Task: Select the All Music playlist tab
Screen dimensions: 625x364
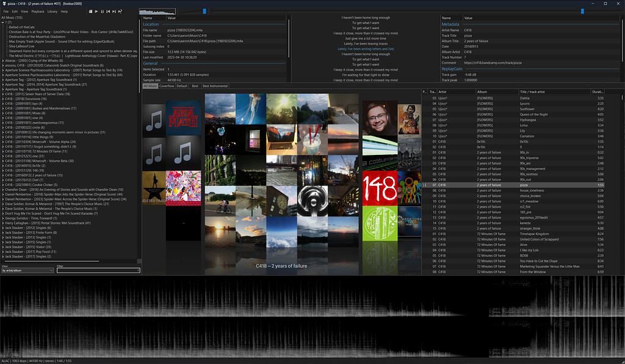Action: pos(150,86)
